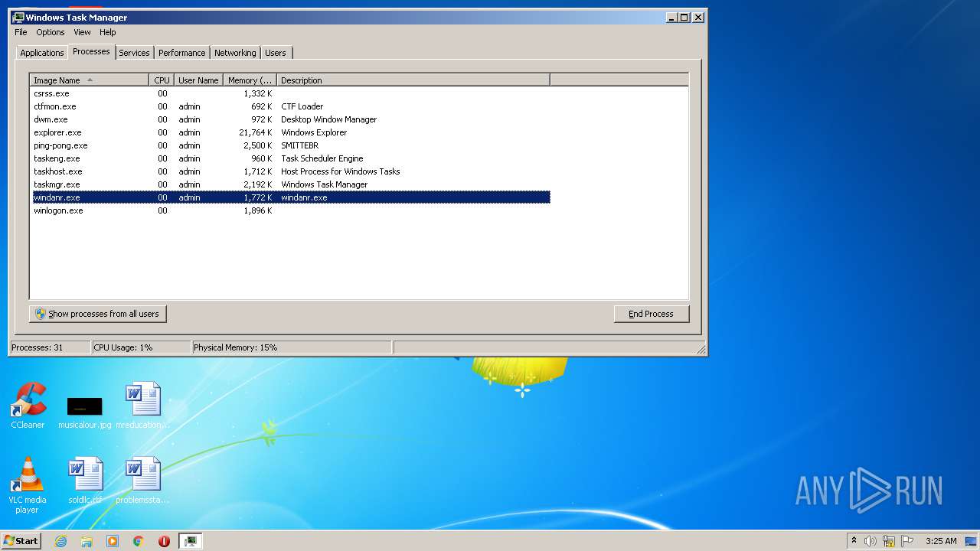The image size is (980, 551).
Task: Click 21,764 K memory value
Action: [256, 132]
